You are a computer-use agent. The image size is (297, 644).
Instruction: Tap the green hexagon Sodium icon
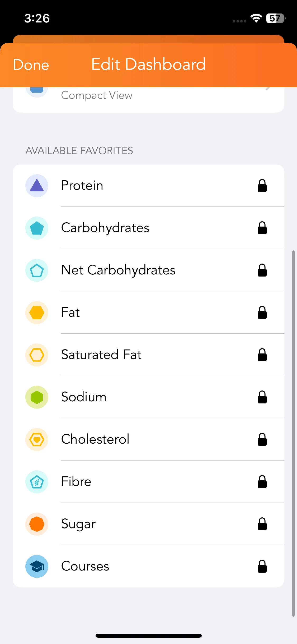coord(37,397)
